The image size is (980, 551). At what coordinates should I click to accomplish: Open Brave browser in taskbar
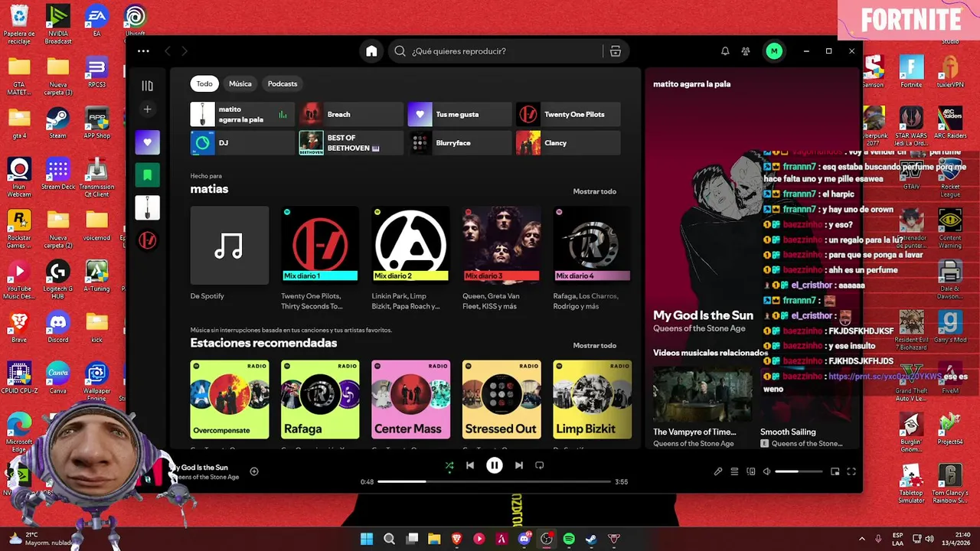[457, 539]
